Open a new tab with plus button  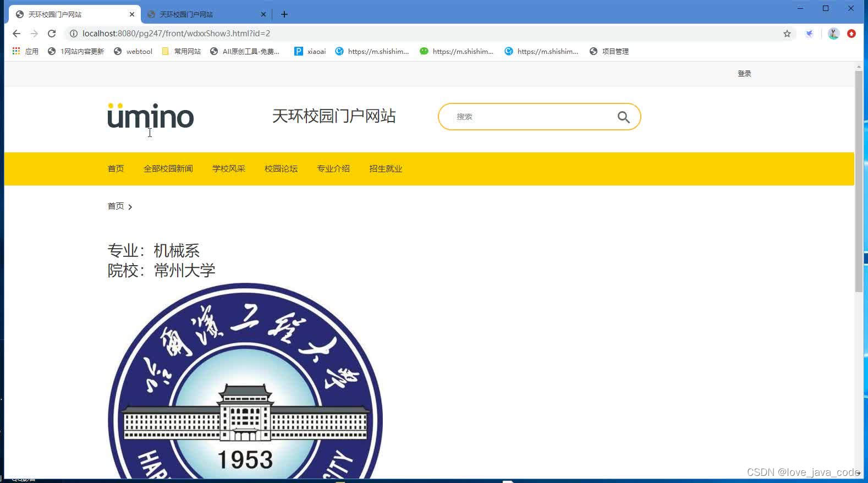point(284,14)
